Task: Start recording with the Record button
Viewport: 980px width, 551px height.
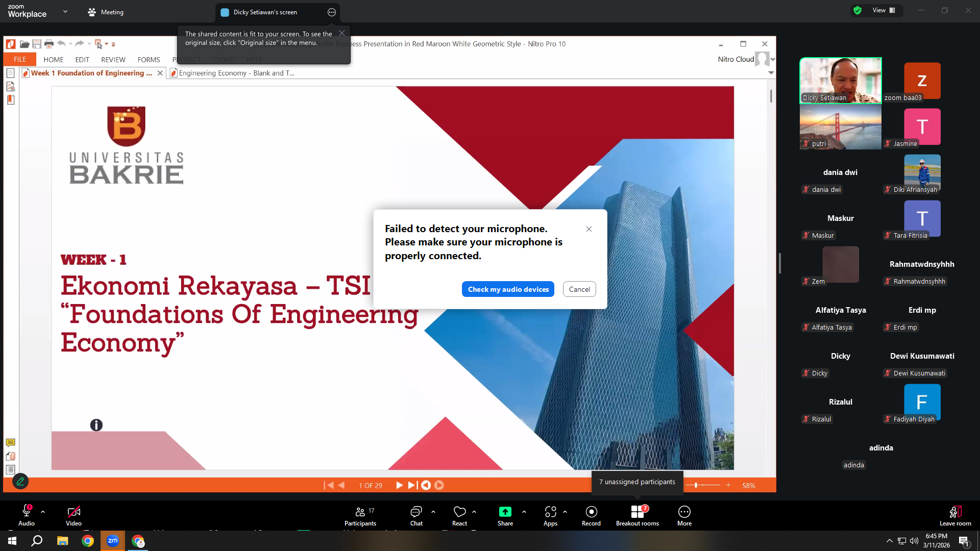Action: coord(591,515)
